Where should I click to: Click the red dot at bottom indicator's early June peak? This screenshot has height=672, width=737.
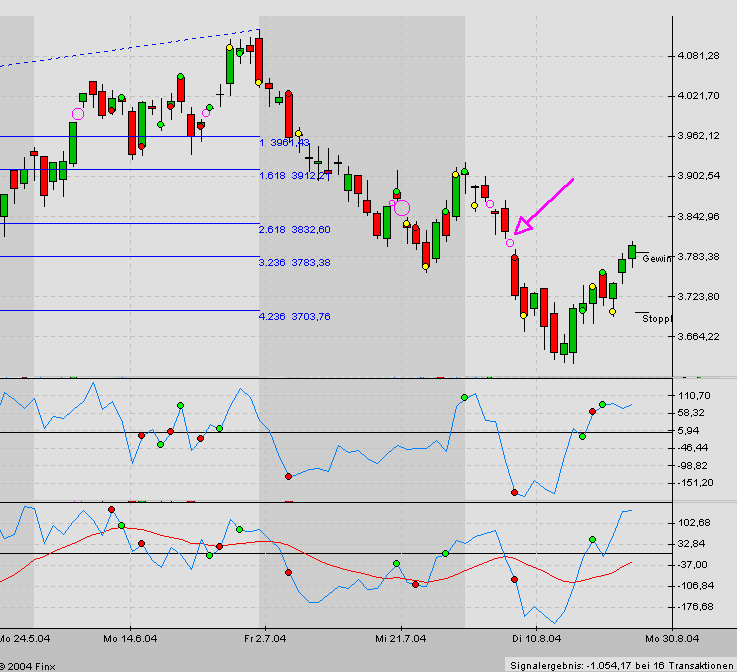[x=111, y=510]
